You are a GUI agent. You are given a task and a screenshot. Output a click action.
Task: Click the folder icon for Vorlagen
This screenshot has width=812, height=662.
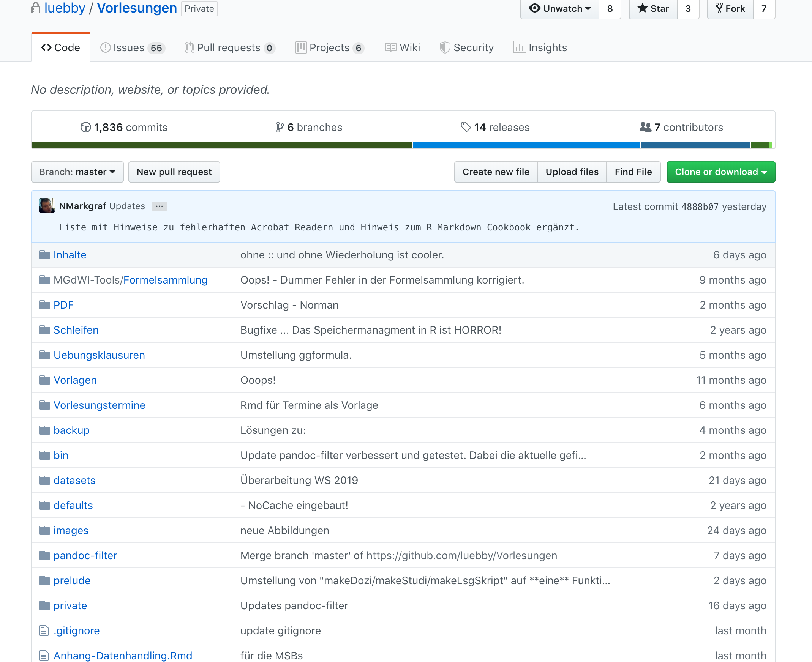tap(45, 380)
